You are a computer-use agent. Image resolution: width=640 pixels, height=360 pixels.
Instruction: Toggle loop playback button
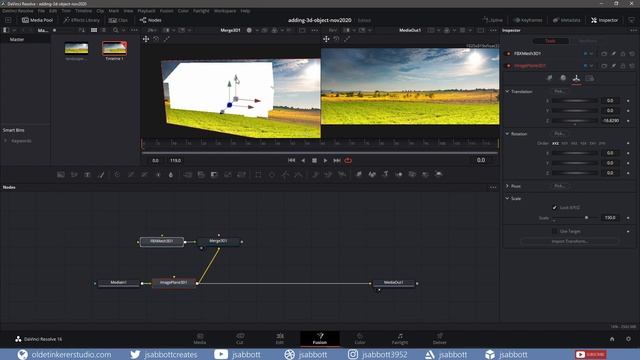point(348,160)
